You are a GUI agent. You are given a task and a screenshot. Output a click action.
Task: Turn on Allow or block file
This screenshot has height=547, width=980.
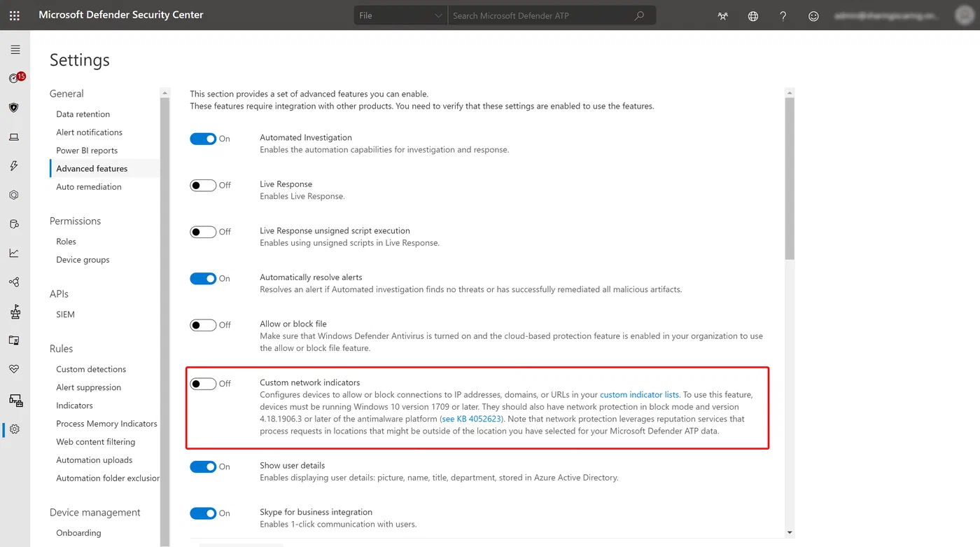[x=203, y=325]
